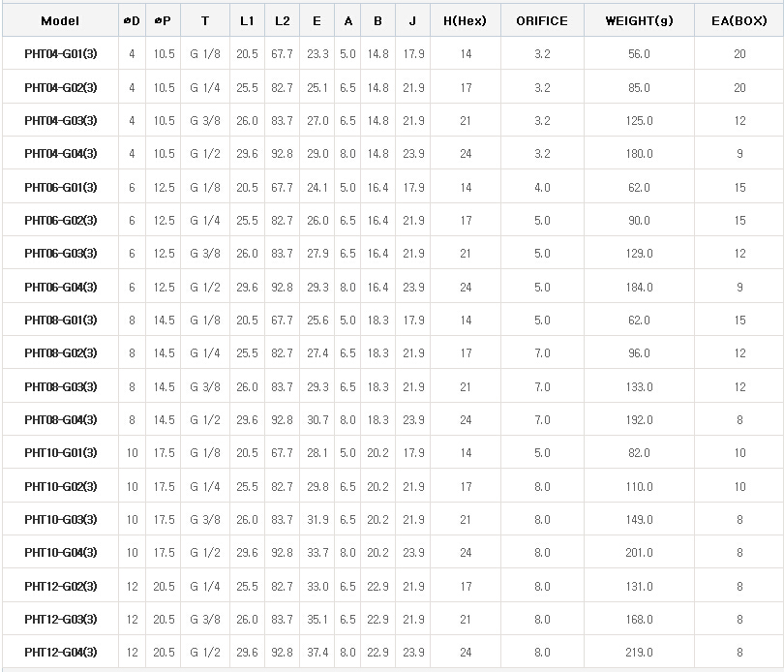Select the PHT06-G03(3) model name
Viewport: 784px width, 672px height.
(x=60, y=254)
